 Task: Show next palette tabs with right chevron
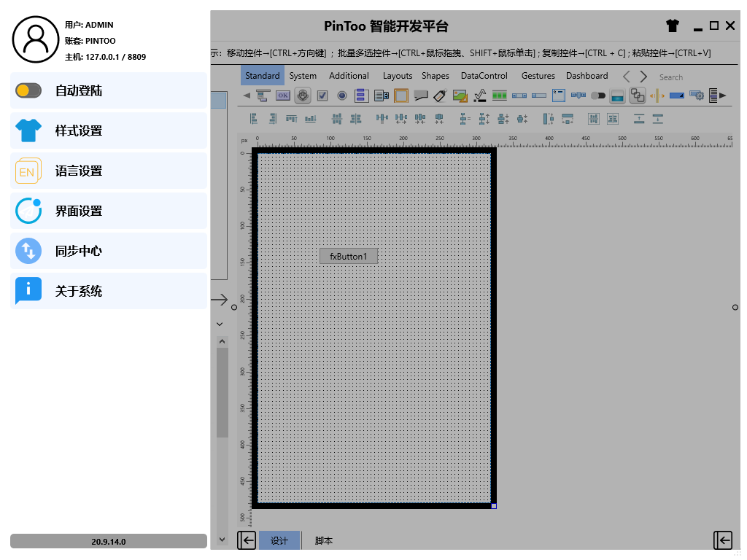point(643,76)
